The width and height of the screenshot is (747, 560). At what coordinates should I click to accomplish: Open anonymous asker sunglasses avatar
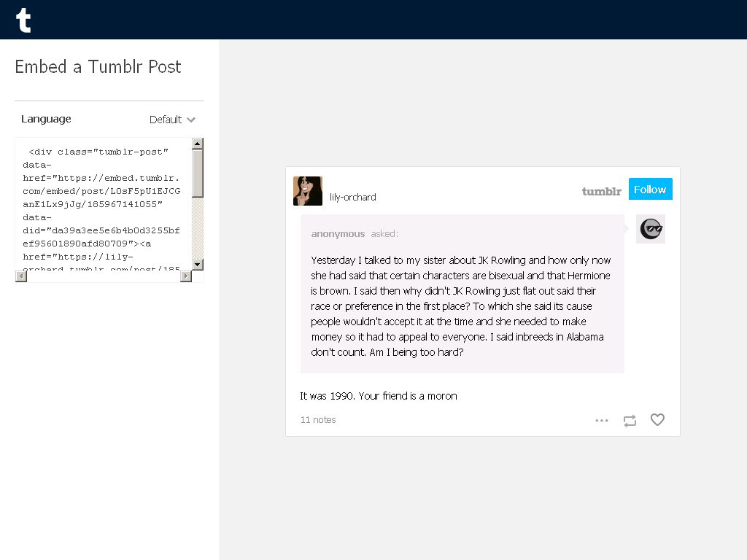[651, 229]
